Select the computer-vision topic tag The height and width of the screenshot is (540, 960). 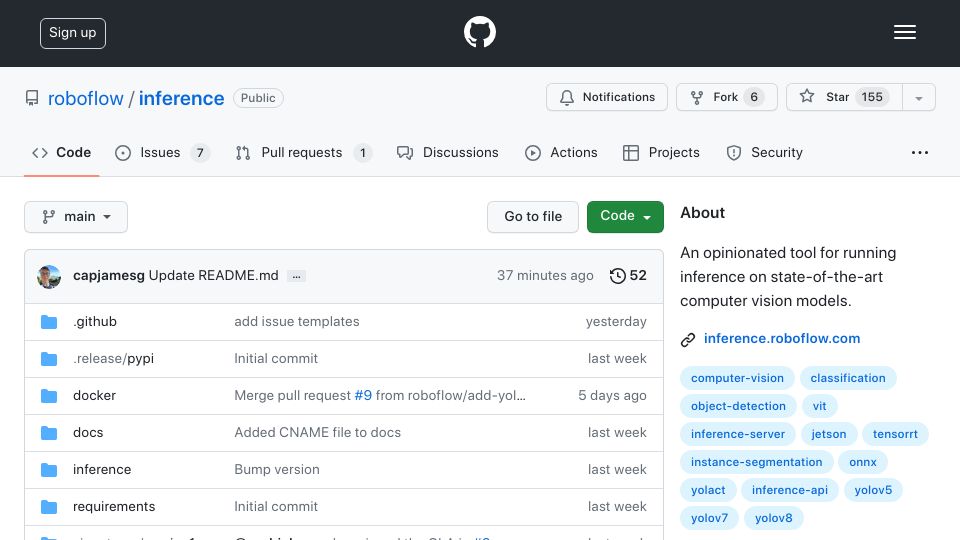[x=737, y=378]
